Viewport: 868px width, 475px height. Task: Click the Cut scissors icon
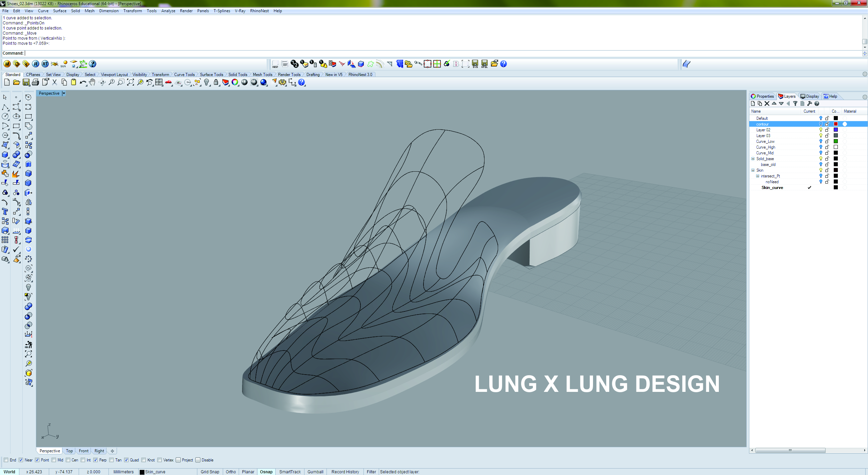click(54, 82)
